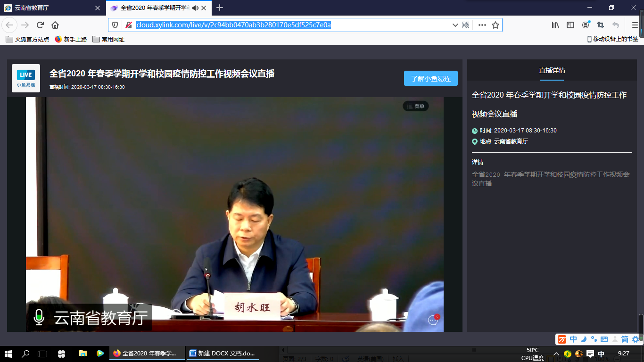Open the chat comments bubble on video

coord(433,320)
